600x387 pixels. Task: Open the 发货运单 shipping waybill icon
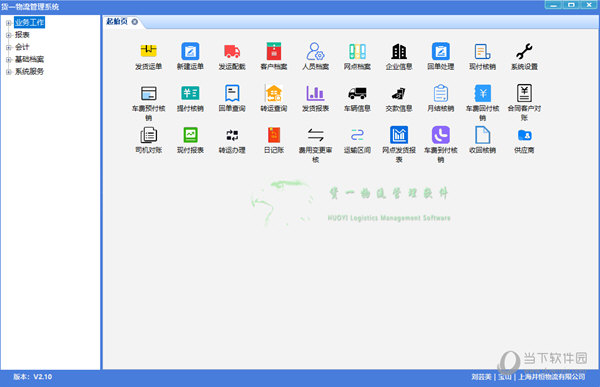click(148, 51)
